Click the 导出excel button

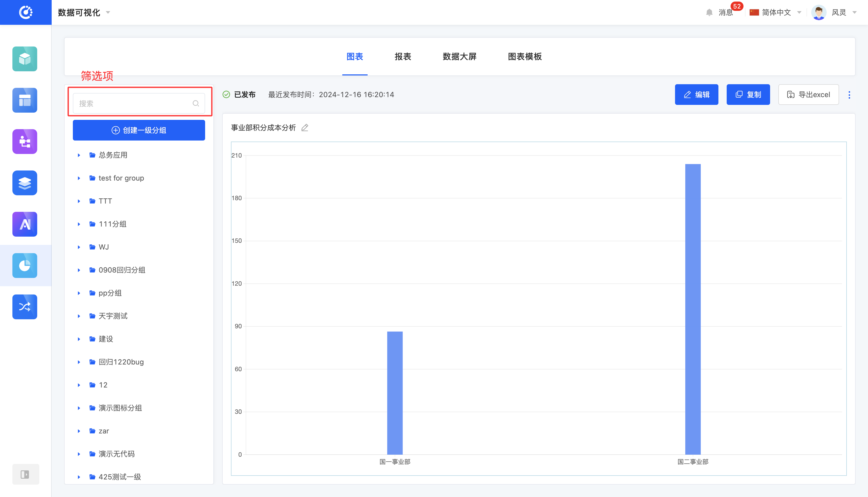[x=808, y=95]
